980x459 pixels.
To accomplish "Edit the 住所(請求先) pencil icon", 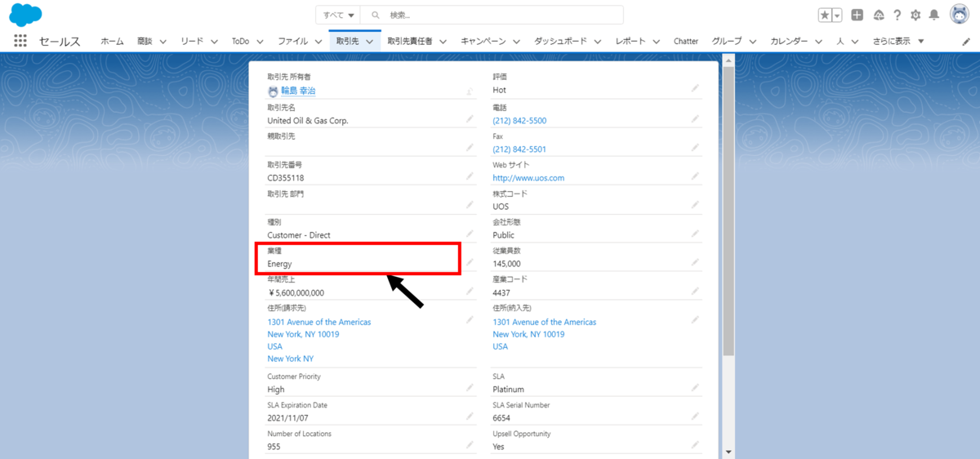I will coord(470,320).
